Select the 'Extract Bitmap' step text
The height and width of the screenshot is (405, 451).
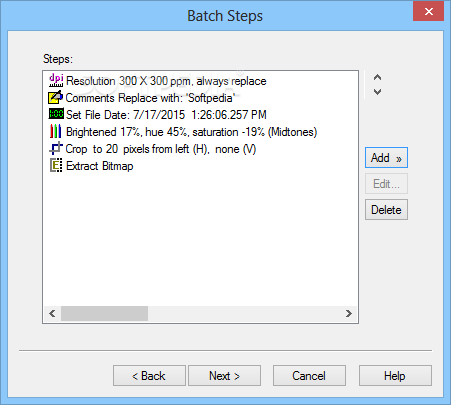[x=100, y=166]
